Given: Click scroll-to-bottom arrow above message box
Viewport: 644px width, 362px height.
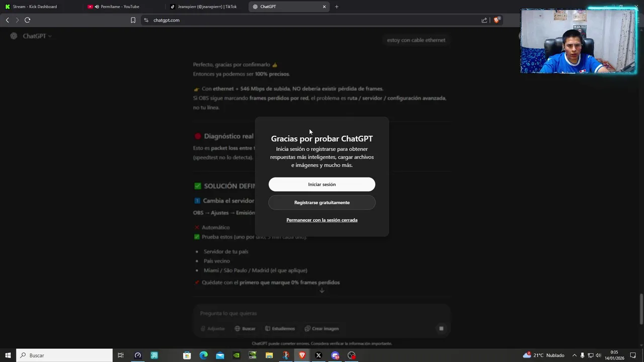Looking at the screenshot, I should tap(322, 290).
